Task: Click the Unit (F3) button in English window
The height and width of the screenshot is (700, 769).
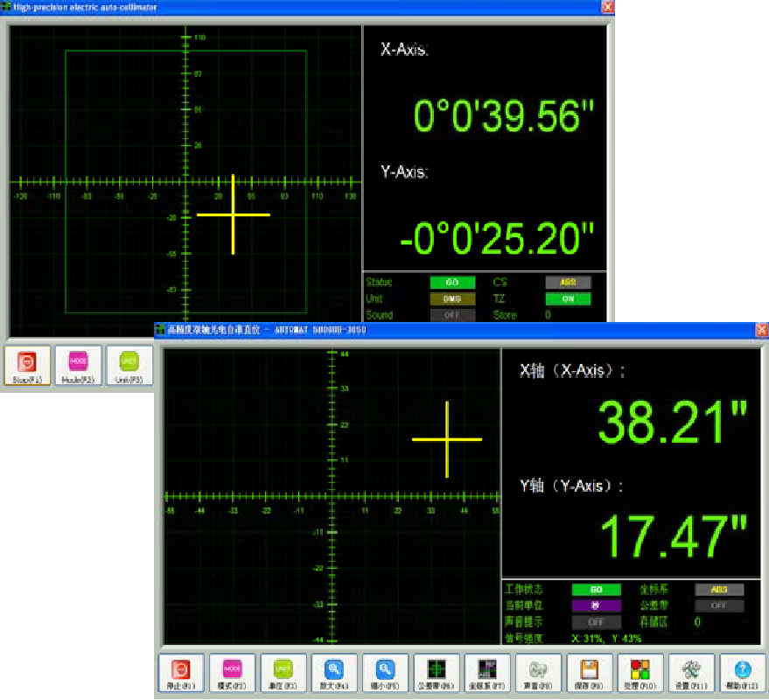Action: (129, 366)
